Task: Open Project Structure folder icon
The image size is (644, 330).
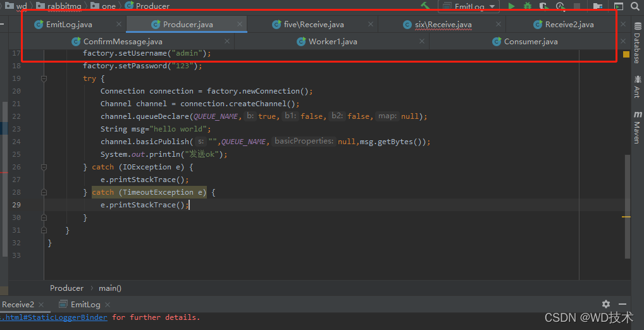Action: coord(598,6)
